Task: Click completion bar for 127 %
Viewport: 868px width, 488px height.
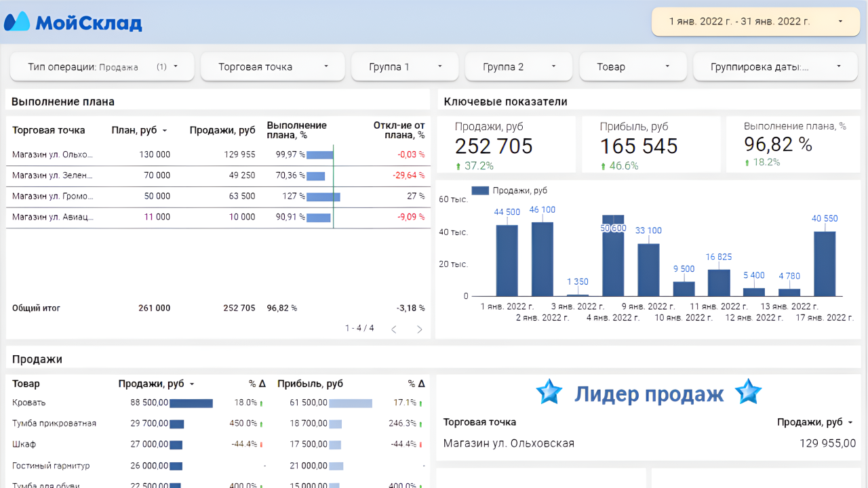Action: (323, 197)
